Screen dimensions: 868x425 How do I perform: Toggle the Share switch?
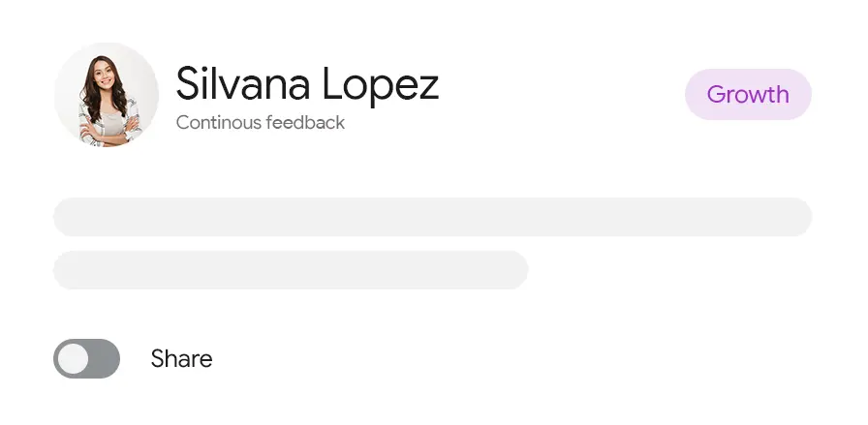point(86,359)
